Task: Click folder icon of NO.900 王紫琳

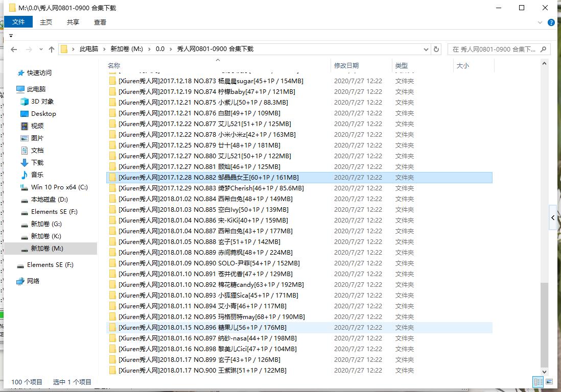Action: pos(112,371)
